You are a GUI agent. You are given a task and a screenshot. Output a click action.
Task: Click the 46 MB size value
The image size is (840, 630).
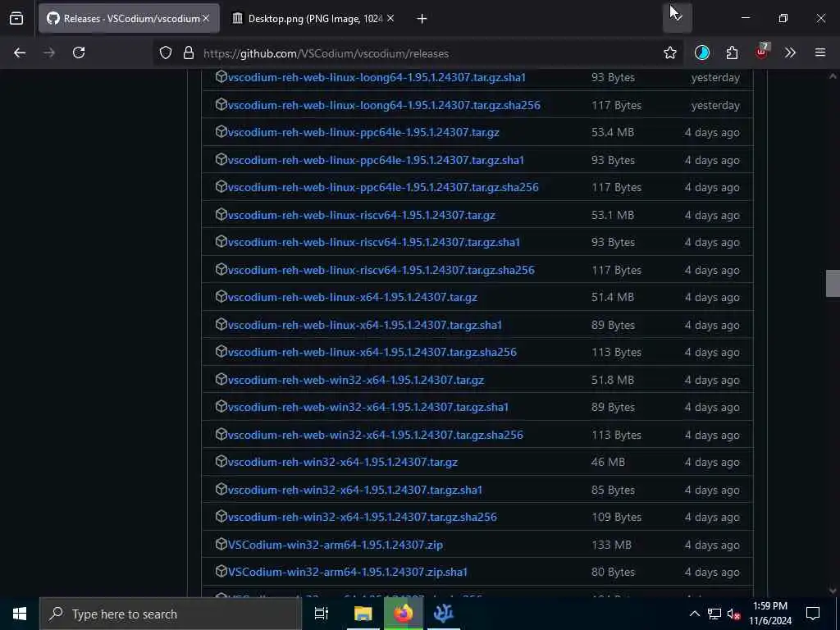(608, 462)
